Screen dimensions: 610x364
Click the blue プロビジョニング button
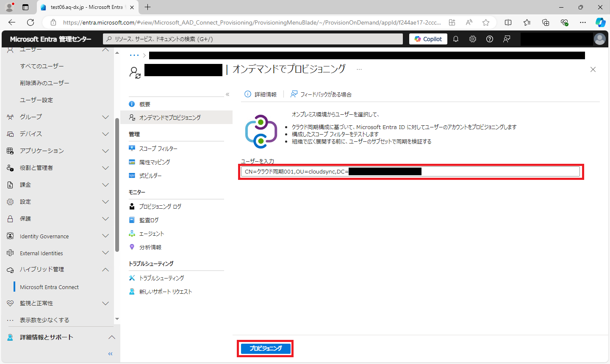tap(266, 348)
